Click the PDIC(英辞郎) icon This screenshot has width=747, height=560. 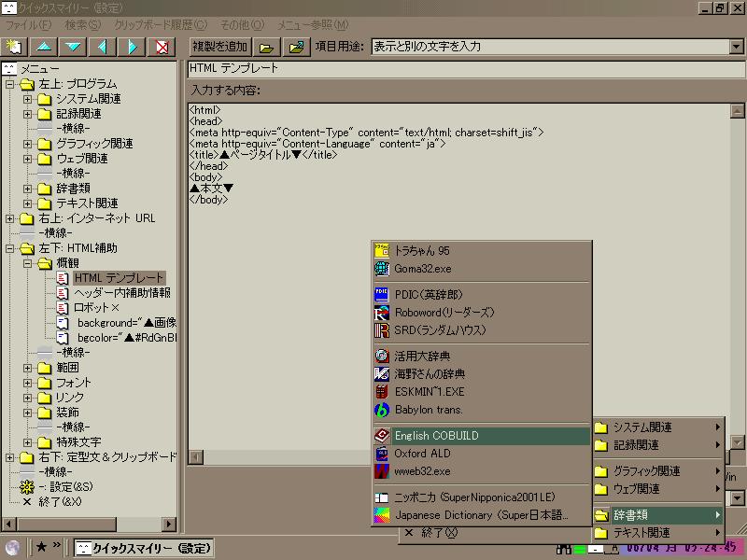click(382, 295)
